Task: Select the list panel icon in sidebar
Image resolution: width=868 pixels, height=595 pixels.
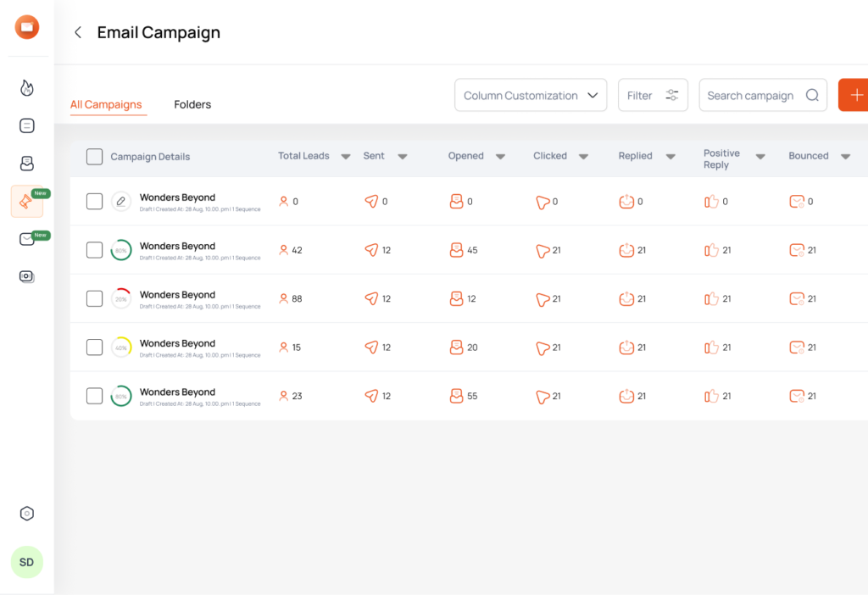Action: pyautogui.click(x=26, y=125)
